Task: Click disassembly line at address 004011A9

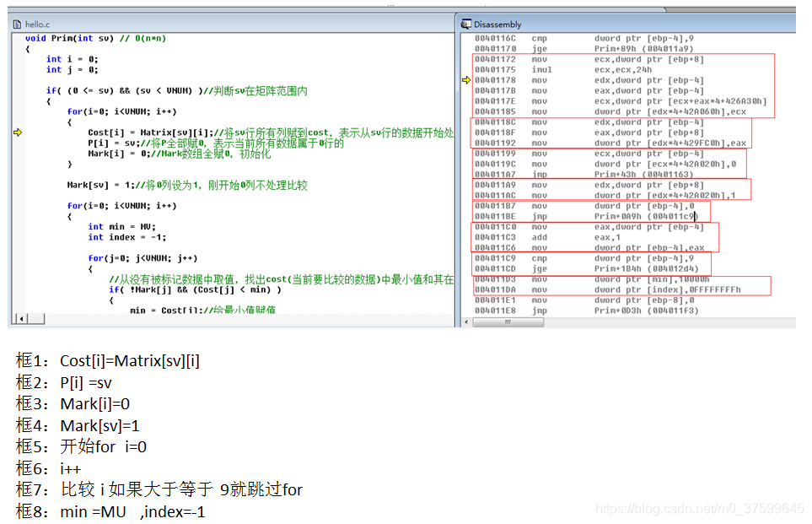Action: [589, 185]
